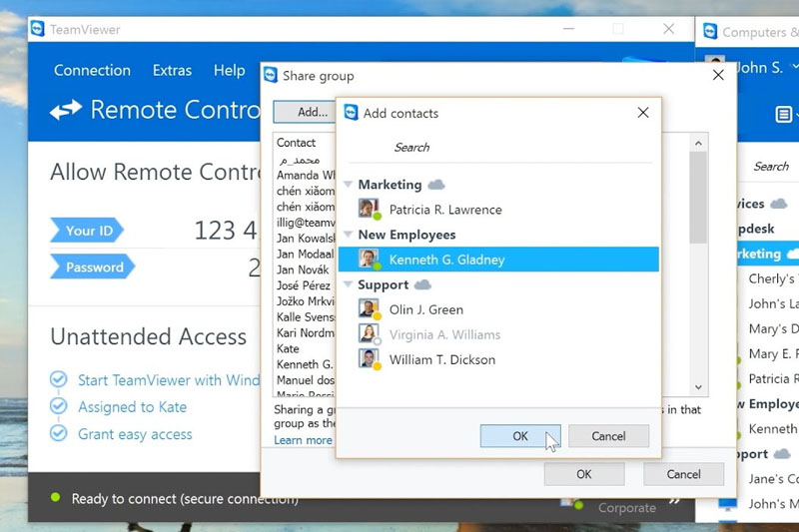Screen dimensions: 799x532
Task: Click the Your ID label
Action: pos(87,231)
